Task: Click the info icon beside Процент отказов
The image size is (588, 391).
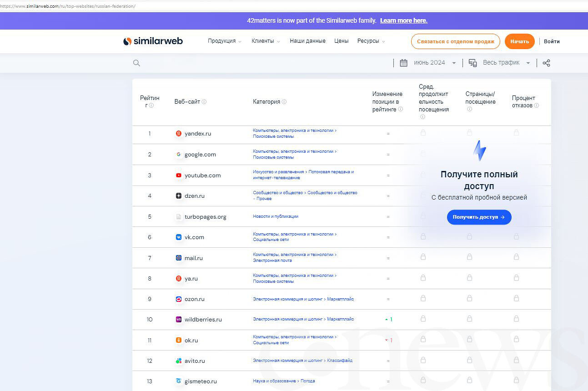Action: pos(537,105)
